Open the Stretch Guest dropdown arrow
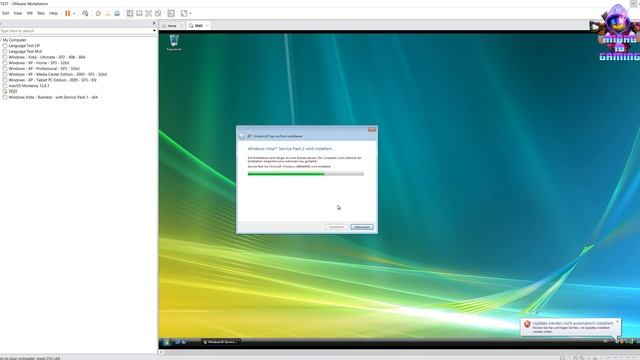 (190, 13)
